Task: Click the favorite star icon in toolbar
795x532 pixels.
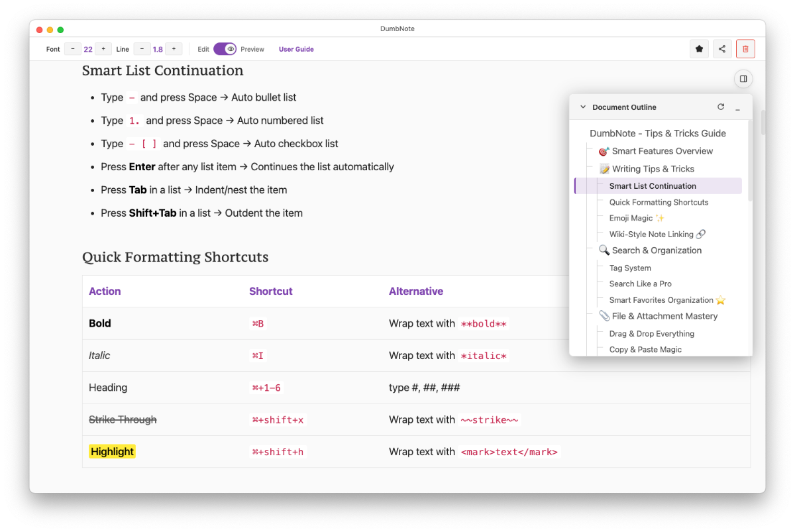Action: (x=700, y=49)
